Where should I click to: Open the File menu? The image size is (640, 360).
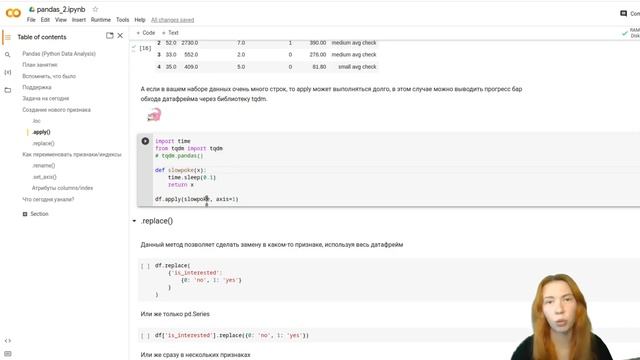click(x=31, y=20)
